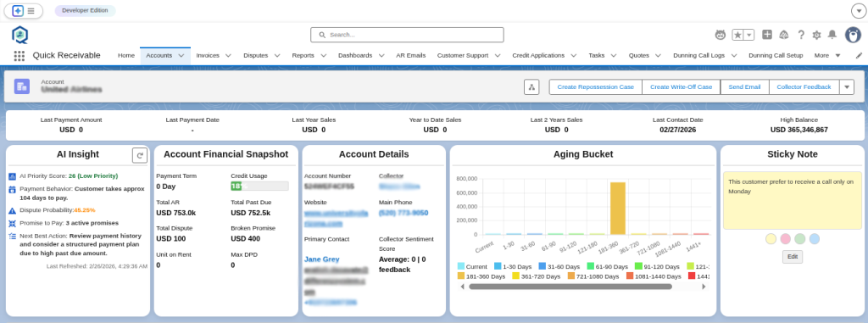Expand the Dashboards tab chevron

[x=381, y=55]
